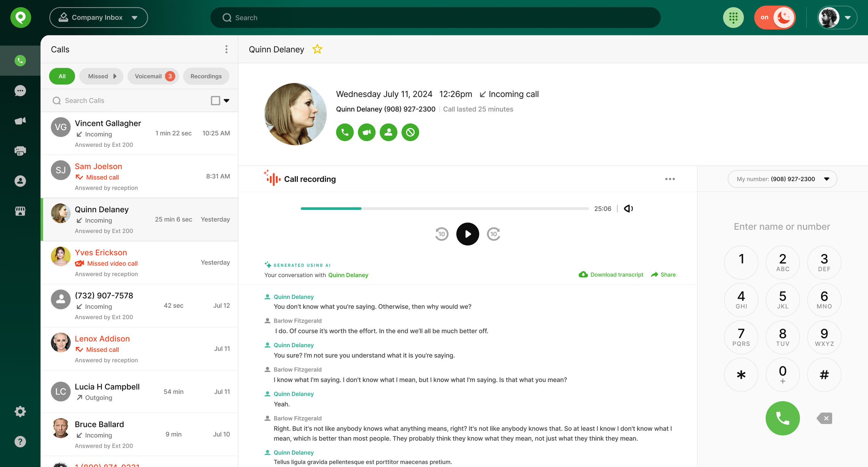The width and height of the screenshot is (868, 467).
Task: Open Contacts from the left sidebar
Action: pyautogui.click(x=20, y=181)
